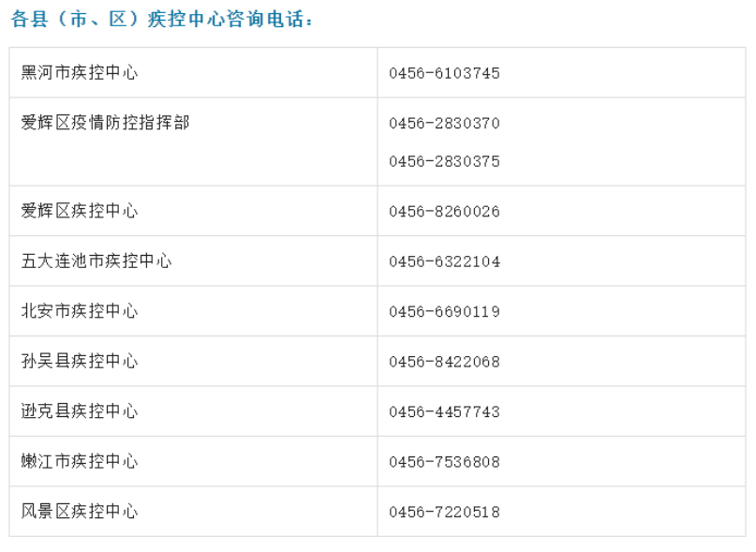Select phone number 0456-6322104
Viewport: 756px width, 552px height.
click(444, 261)
